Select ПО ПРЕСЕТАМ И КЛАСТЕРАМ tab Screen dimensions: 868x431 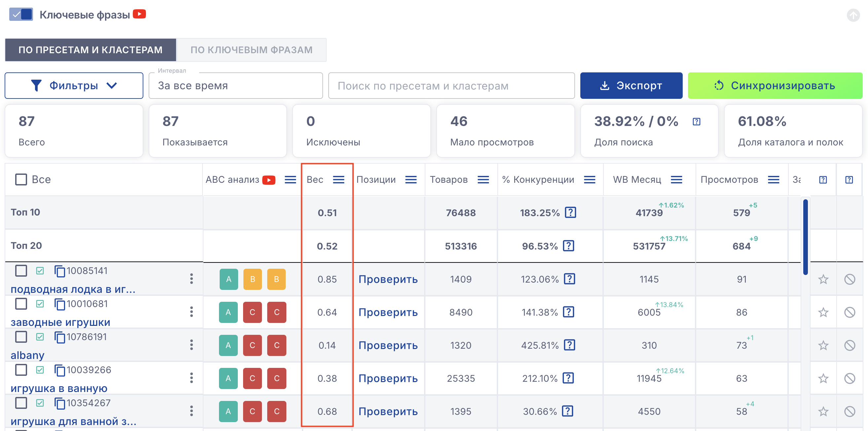click(90, 50)
